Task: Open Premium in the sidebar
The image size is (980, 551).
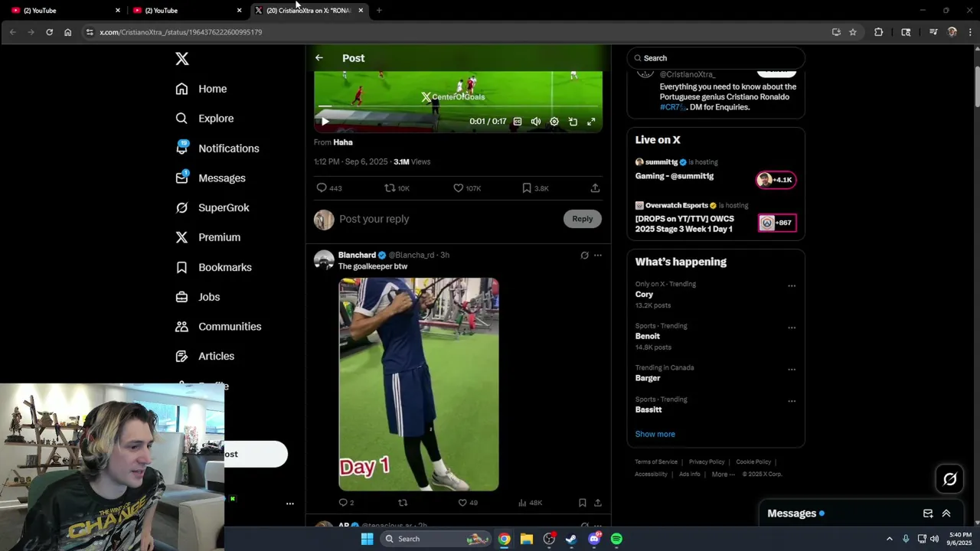Action: coord(208,237)
